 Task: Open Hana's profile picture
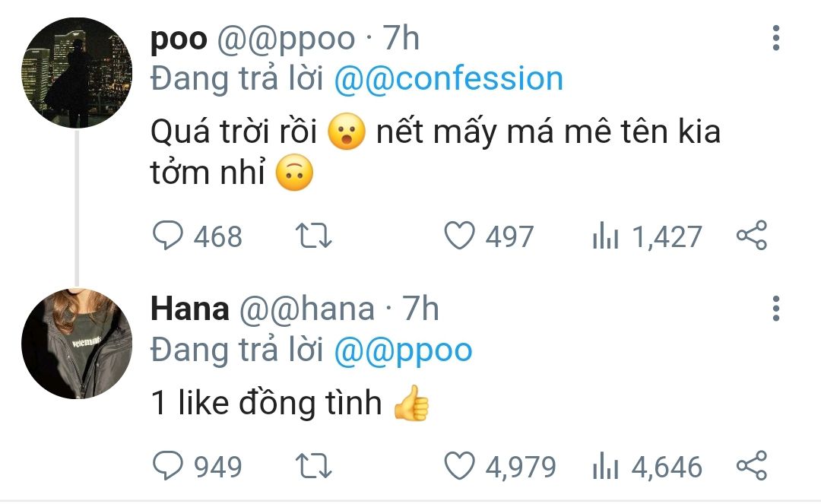pos(77,344)
